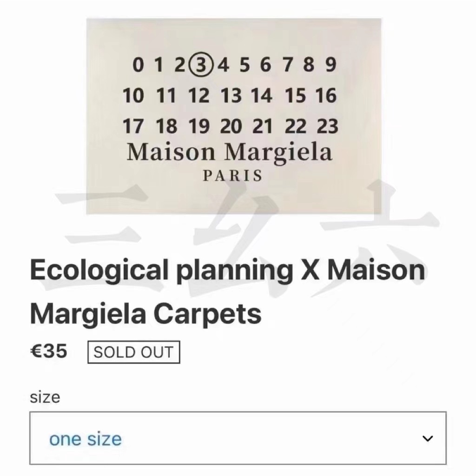
Task: Click the SOLD OUT badge
Action: coord(133,352)
